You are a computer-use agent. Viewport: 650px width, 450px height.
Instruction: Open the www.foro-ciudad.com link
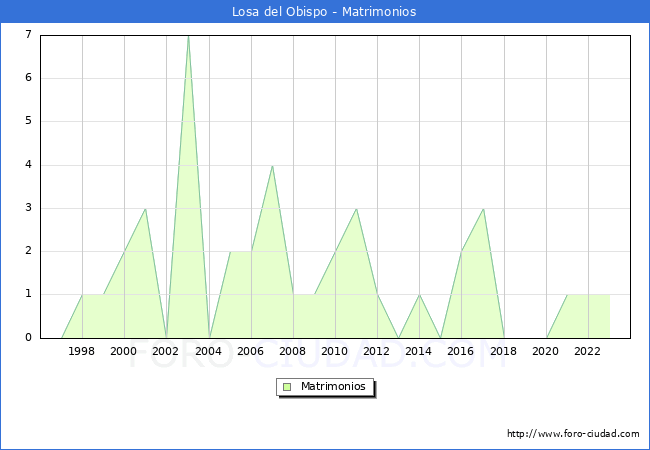click(573, 434)
